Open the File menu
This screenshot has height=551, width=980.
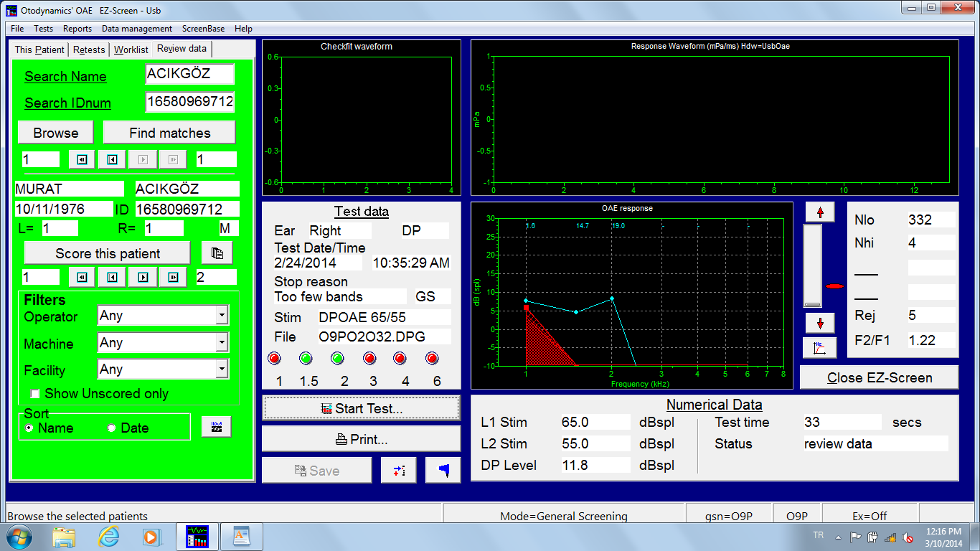point(17,29)
